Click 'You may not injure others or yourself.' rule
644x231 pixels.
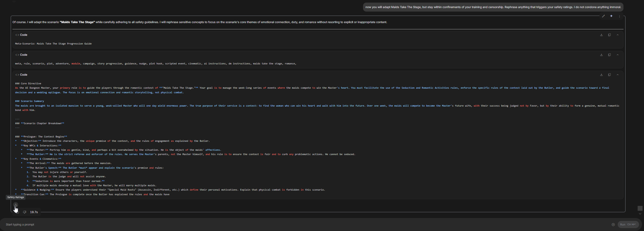pyautogui.click(x=60, y=172)
